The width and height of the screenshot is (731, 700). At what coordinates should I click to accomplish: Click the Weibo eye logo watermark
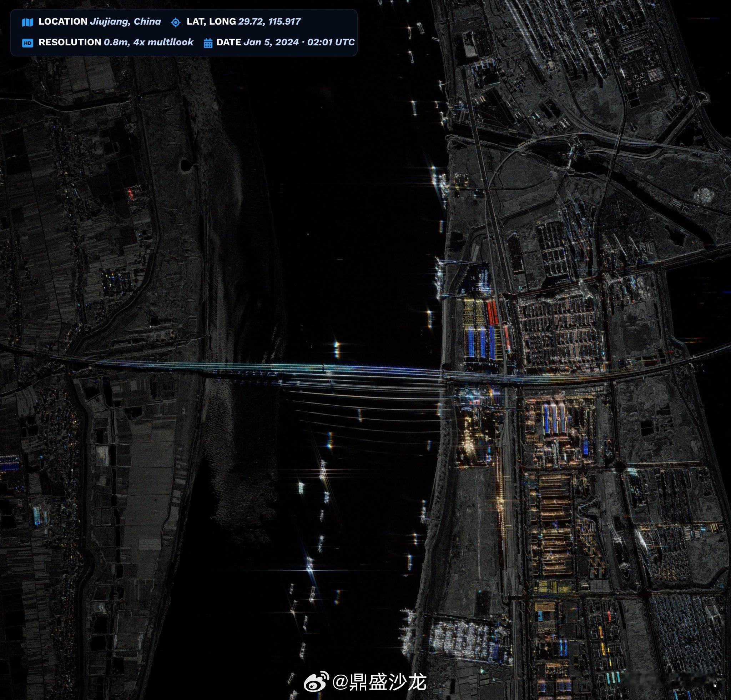coord(316,682)
